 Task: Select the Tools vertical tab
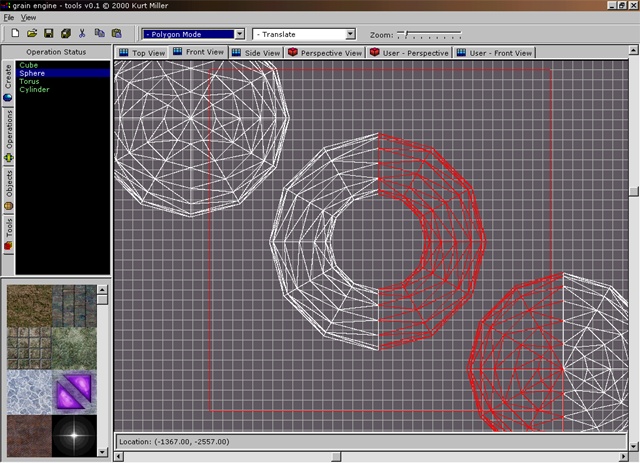8,234
